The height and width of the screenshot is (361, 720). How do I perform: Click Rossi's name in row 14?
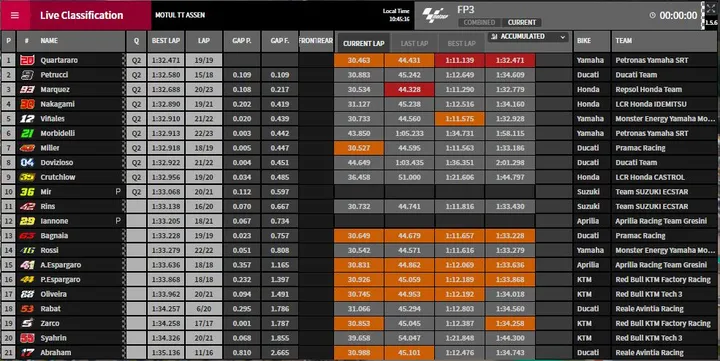point(49,250)
